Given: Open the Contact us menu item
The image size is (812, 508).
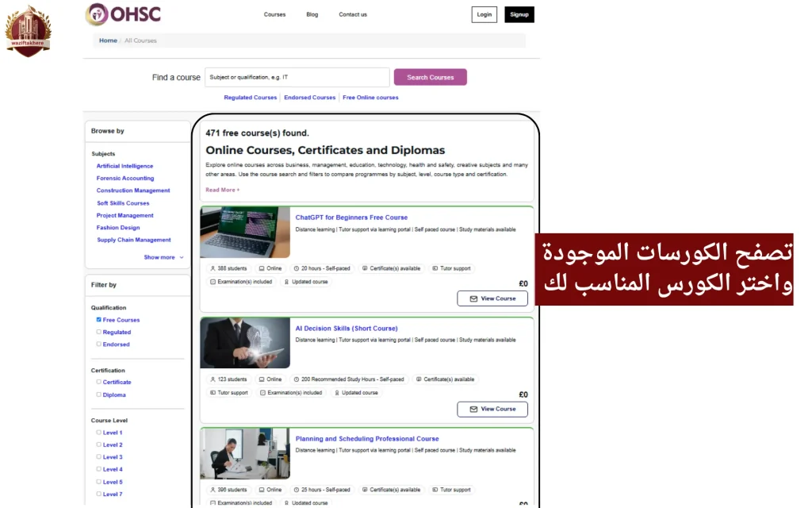Looking at the screenshot, I should tap(353, 14).
